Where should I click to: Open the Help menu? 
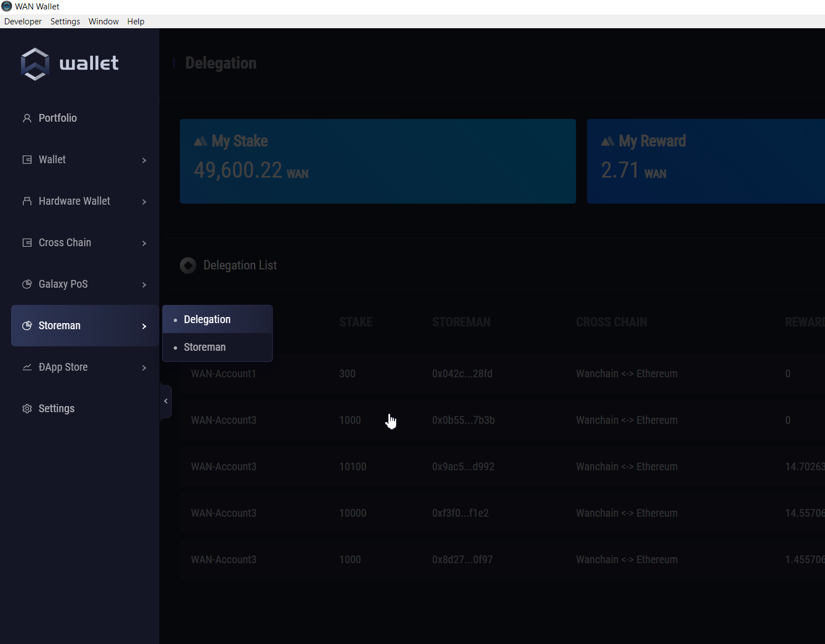click(136, 22)
